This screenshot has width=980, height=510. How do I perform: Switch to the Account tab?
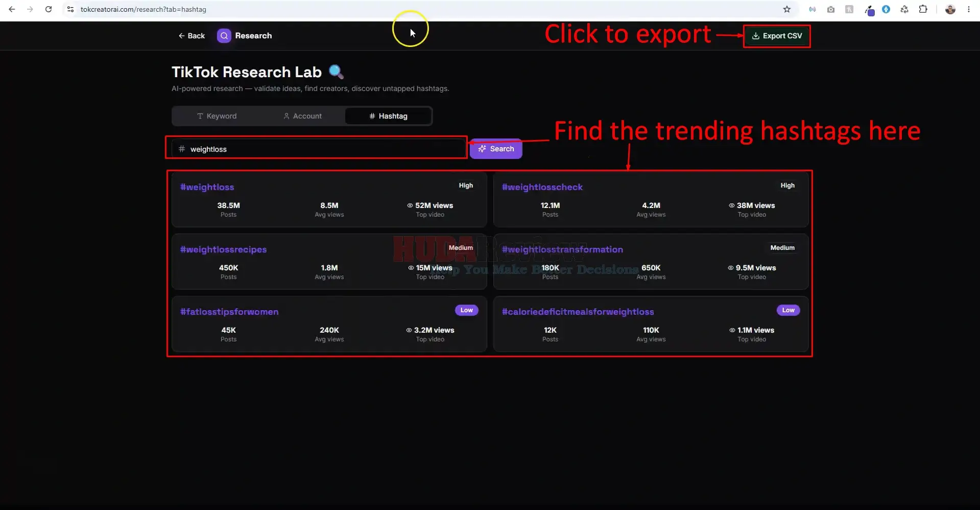(x=302, y=116)
